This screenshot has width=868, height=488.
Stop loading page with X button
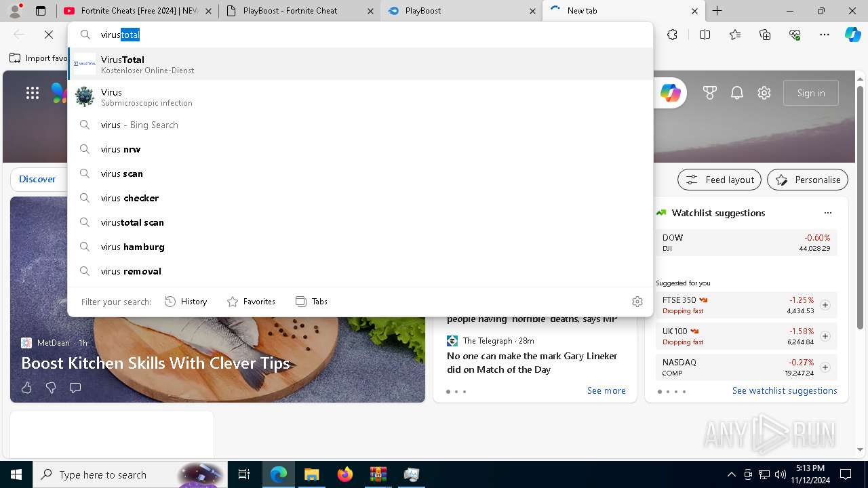pos(49,35)
